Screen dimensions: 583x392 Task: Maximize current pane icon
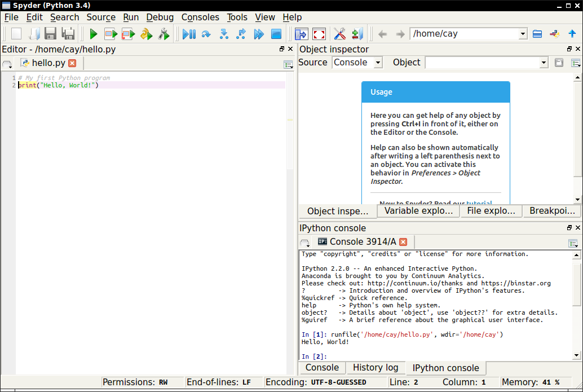301,34
